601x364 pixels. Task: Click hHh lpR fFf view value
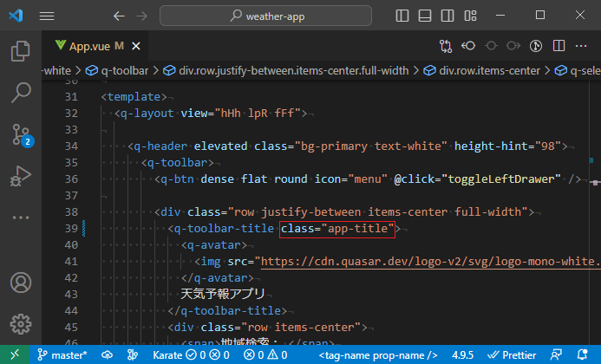(x=258, y=114)
